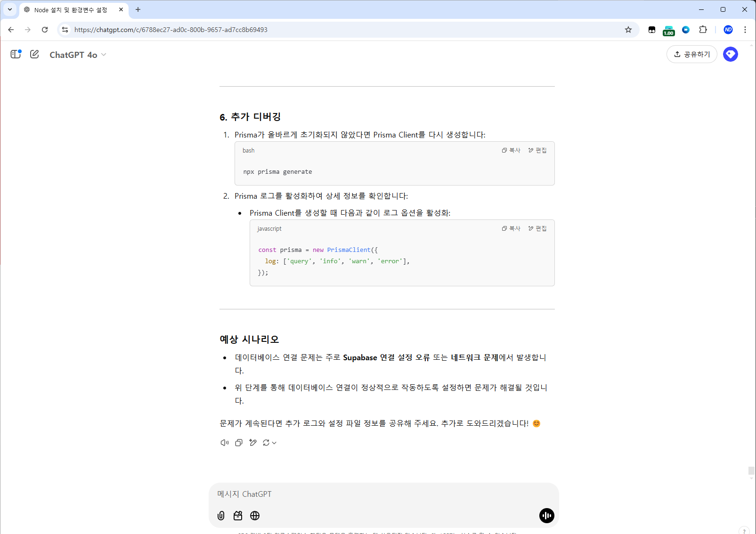Screen dimensions: 756x534
Task: Copy the javascript code block with 복사
Action: point(511,228)
